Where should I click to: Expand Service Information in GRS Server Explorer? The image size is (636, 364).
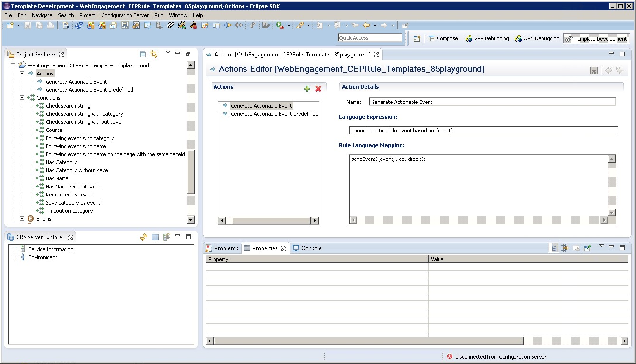tap(14, 249)
